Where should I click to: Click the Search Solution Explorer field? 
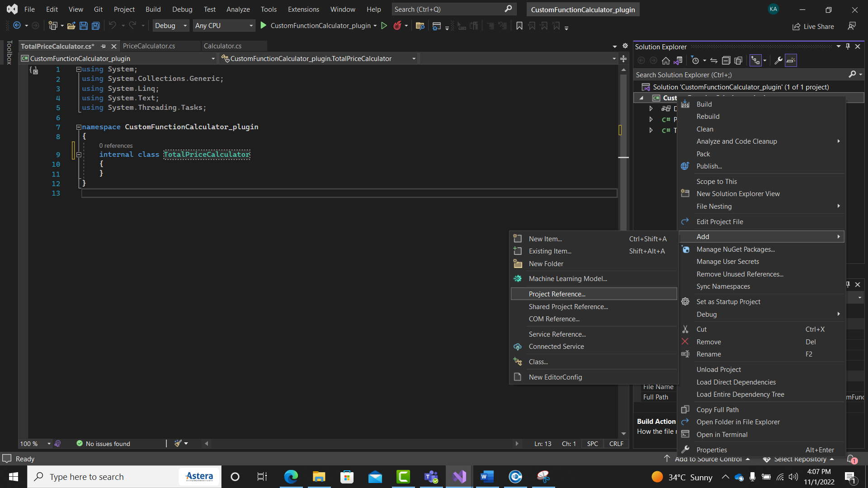tap(741, 75)
